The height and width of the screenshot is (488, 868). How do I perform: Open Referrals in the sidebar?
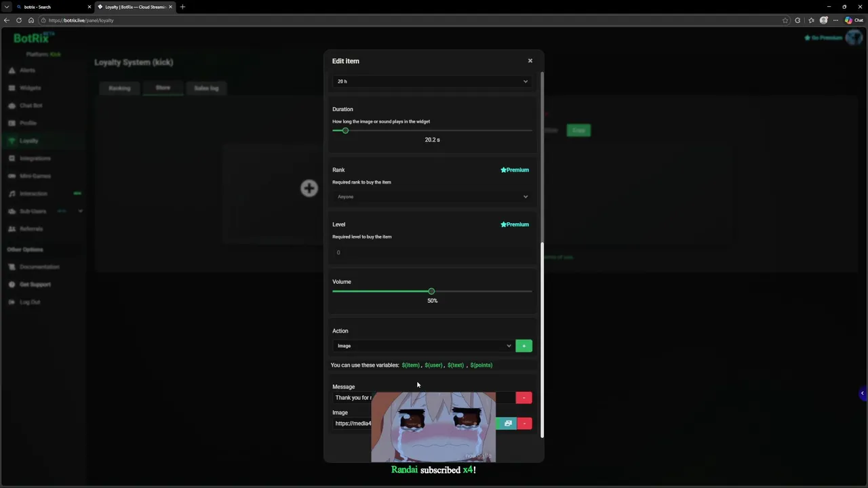tap(31, 229)
